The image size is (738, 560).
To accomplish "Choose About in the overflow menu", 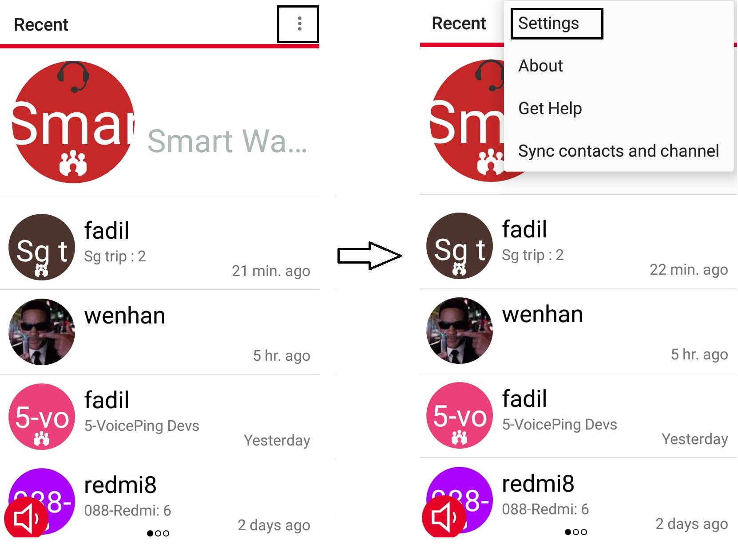I will (541, 66).
